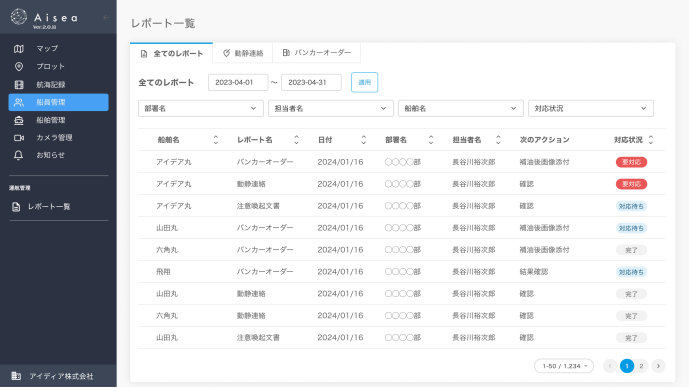Open the 部署名 filter dropdown

click(x=201, y=109)
